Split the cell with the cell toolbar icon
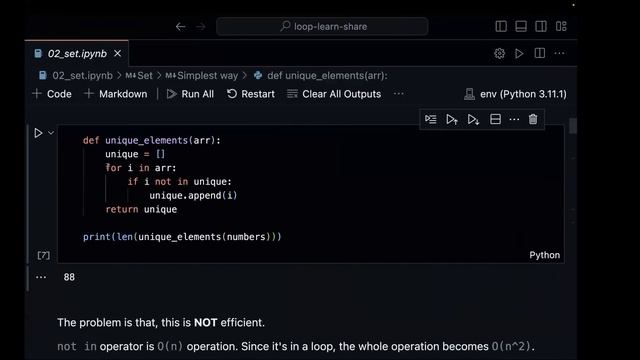Viewport: 640px width, 360px height. click(x=495, y=119)
